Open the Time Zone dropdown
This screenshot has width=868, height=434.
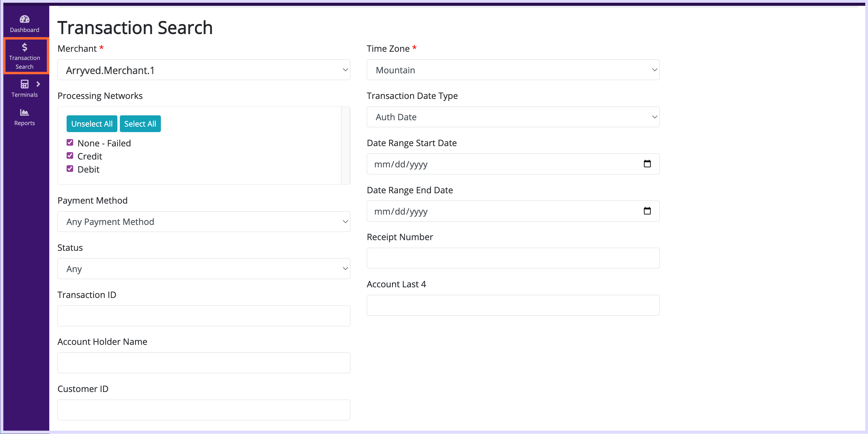point(513,70)
